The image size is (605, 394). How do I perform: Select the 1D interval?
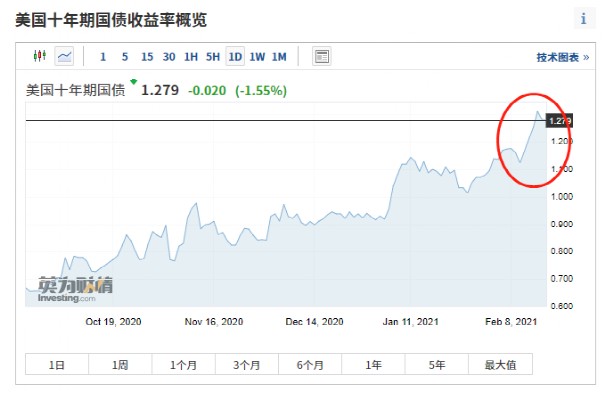[235, 57]
